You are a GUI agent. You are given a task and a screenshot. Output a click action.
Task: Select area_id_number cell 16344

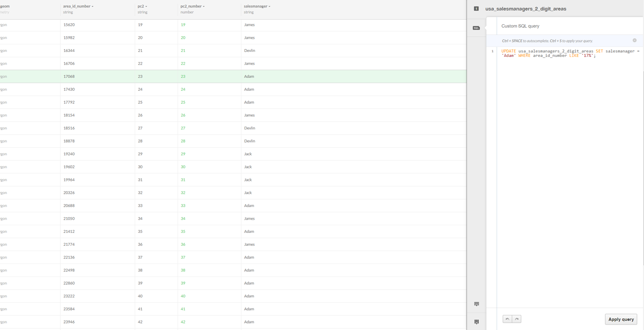pyautogui.click(x=69, y=50)
